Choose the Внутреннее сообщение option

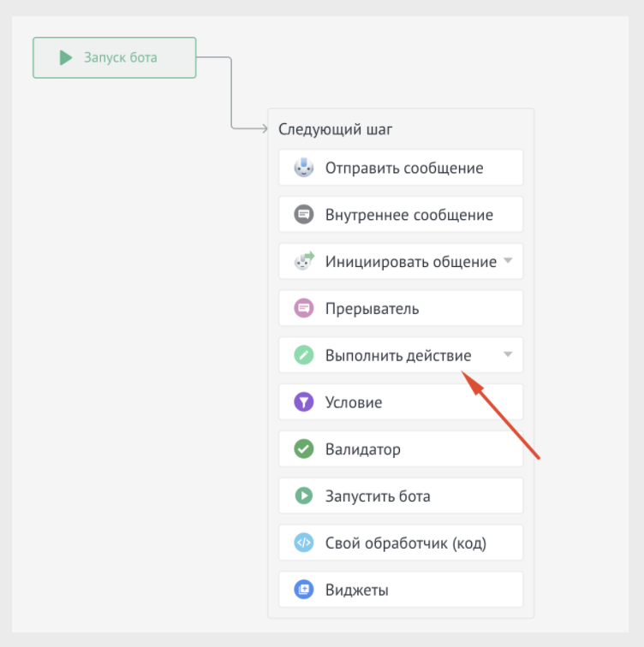click(x=408, y=215)
